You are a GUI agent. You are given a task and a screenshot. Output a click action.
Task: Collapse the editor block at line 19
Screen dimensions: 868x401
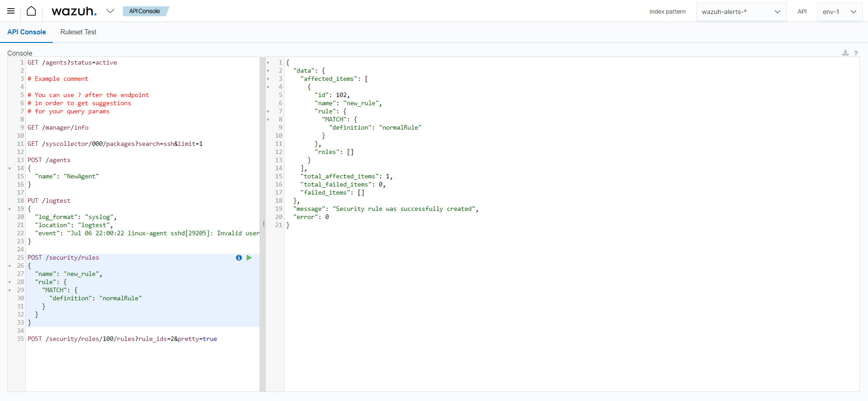pyautogui.click(x=9, y=209)
